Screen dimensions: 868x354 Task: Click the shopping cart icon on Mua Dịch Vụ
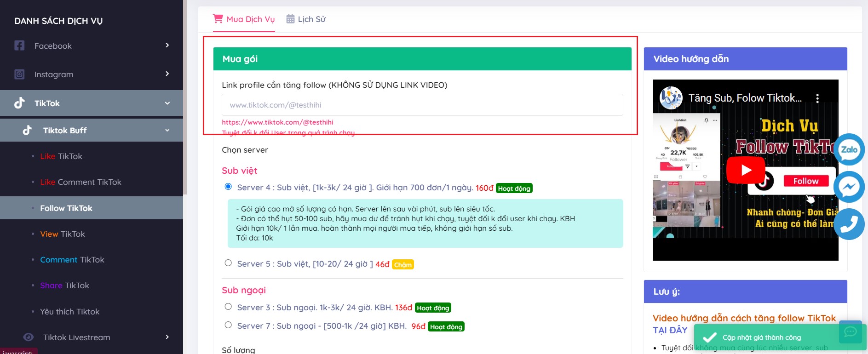(218, 19)
